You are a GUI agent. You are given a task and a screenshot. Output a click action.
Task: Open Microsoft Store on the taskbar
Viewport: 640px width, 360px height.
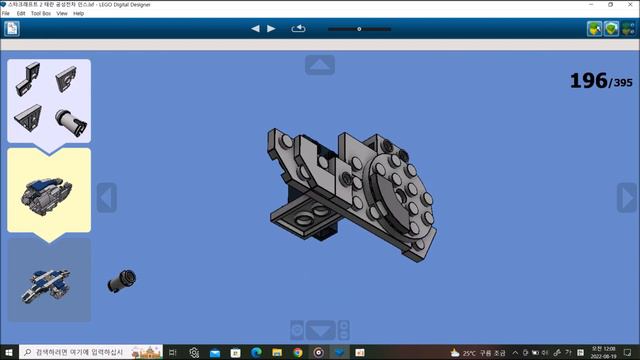[x=236, y=352]
